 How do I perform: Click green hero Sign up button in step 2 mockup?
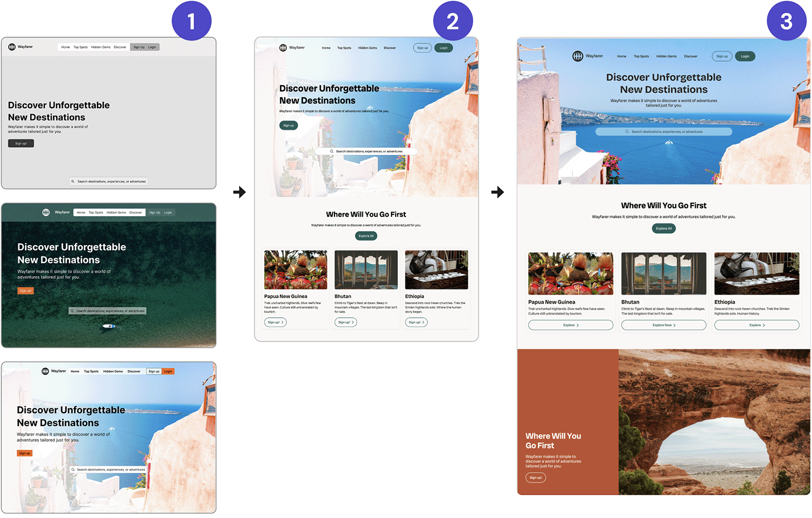tap(289, 126)
